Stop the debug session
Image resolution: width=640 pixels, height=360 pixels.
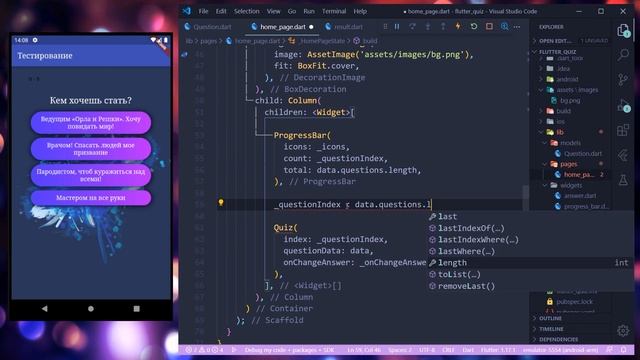[489, 27]
